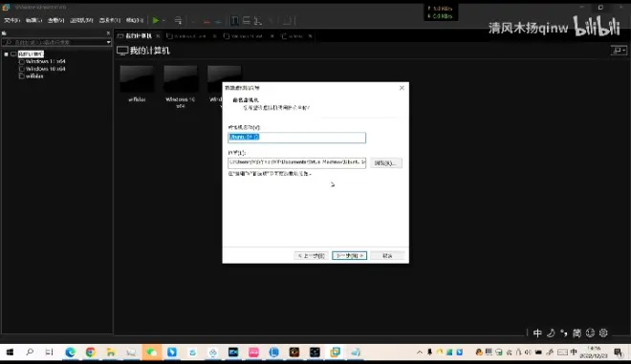Image resolution: width=631 pixels, height=364 pixels.
Task: Close the wifislax tab
Action: (x=311, y=36)
